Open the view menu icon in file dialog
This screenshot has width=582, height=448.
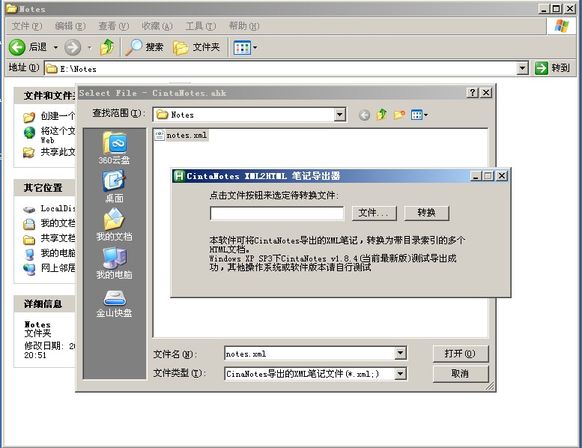click(x=419, y=115)
